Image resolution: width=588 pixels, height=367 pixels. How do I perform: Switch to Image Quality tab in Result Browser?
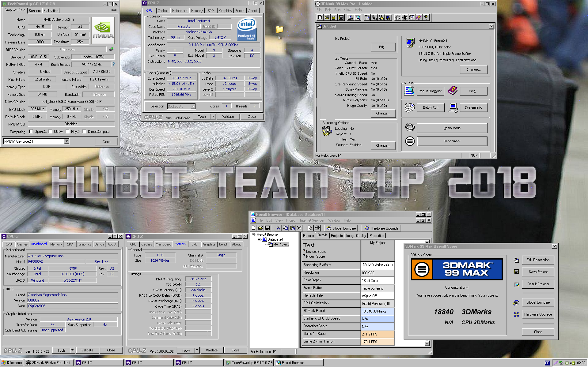(x=356, y=236)
